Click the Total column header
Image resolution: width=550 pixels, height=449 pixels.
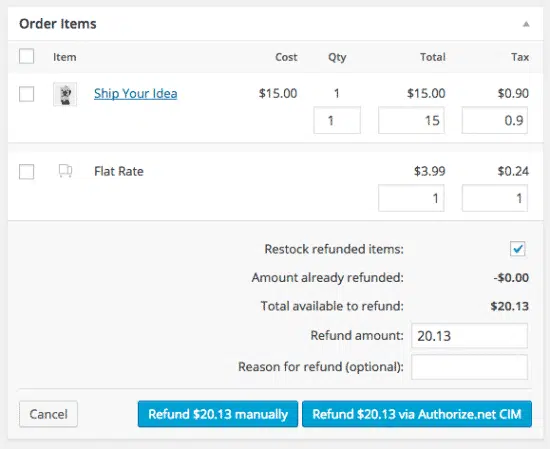click(433, 57)
